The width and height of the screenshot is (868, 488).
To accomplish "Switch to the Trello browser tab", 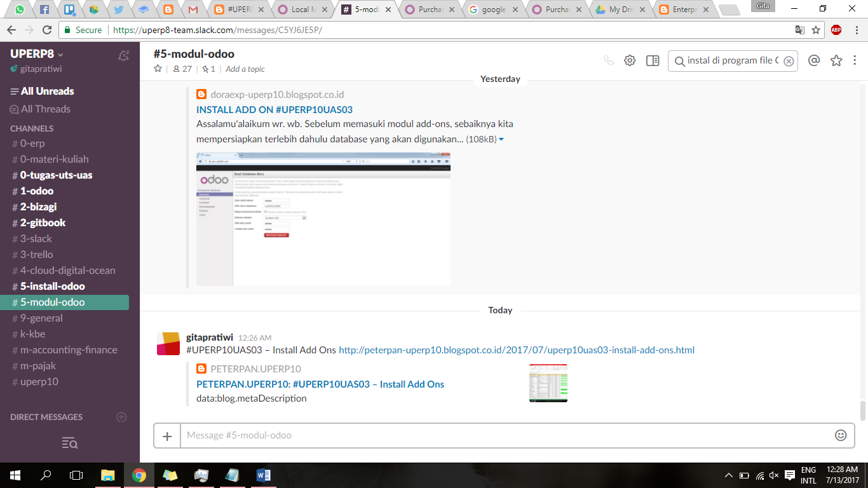I will (x=69, y=10).
